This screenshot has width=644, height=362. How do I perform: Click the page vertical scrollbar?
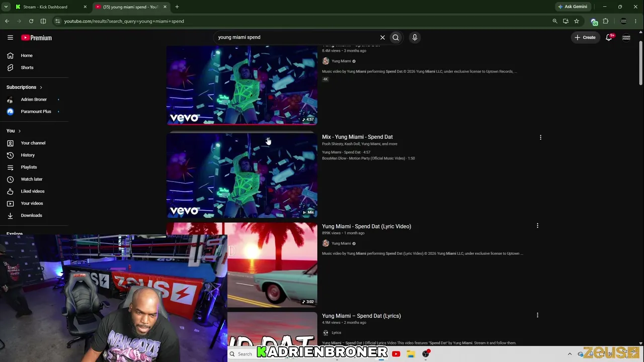coord(640,63)
